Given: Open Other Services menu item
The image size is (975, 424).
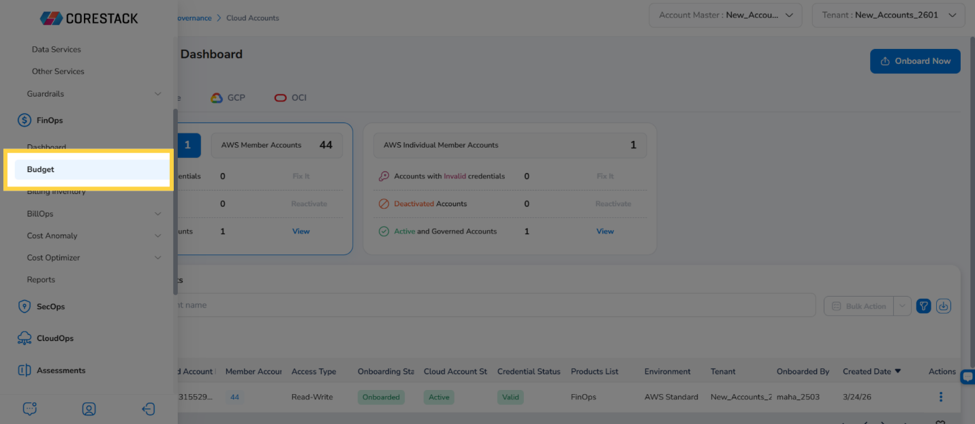Looking at the screenshot, I should pos(58,71).
